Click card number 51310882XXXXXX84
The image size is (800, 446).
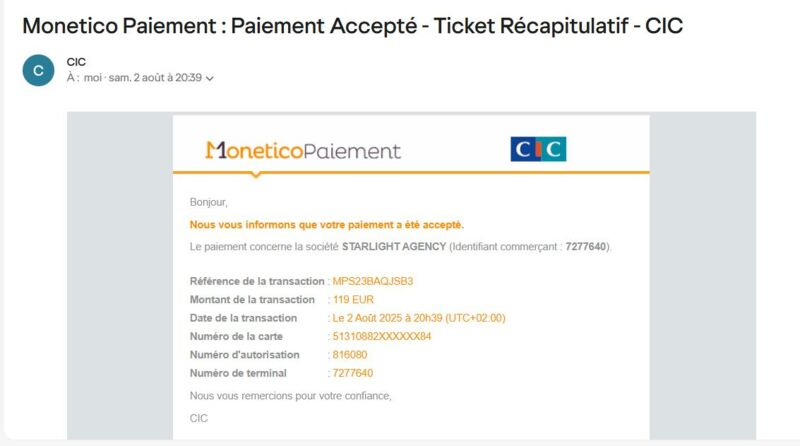[382, 336]
